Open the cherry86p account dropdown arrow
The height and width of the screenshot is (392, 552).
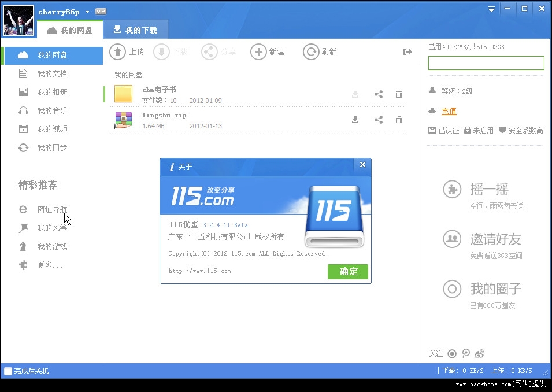point(87,12)
